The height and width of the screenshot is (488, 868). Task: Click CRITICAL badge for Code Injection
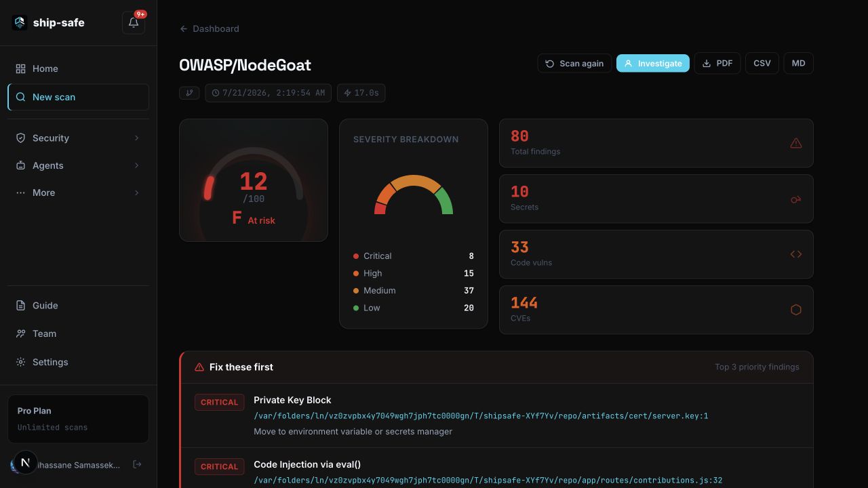219,466
